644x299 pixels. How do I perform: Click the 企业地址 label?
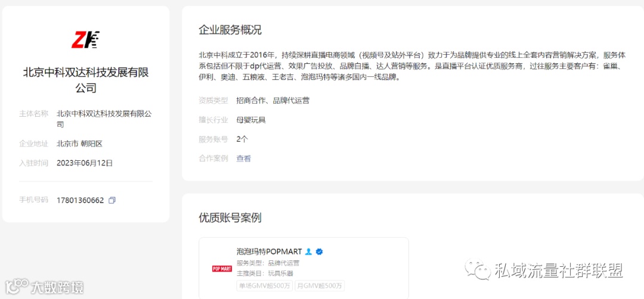coord(33,144)
